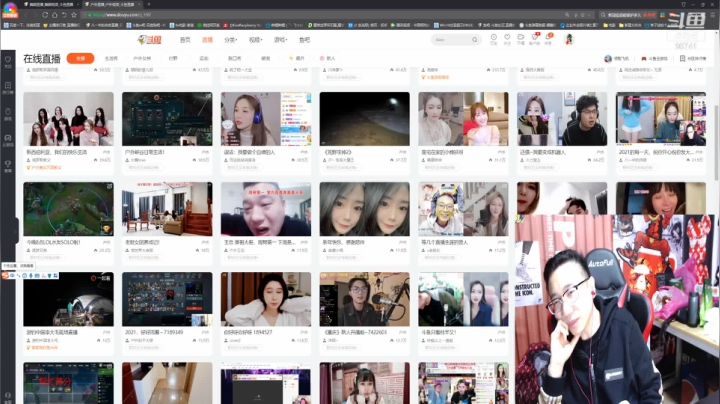Select the 直播 nav item
720x404 pixels.
click(208, 40)
